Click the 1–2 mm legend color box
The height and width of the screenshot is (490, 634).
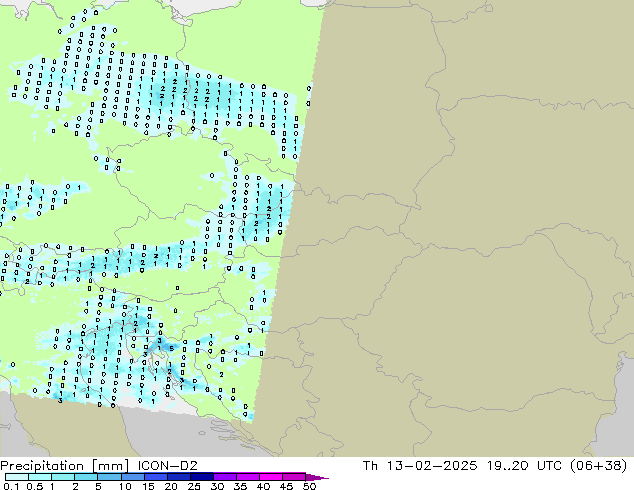(x=63, y=477)
